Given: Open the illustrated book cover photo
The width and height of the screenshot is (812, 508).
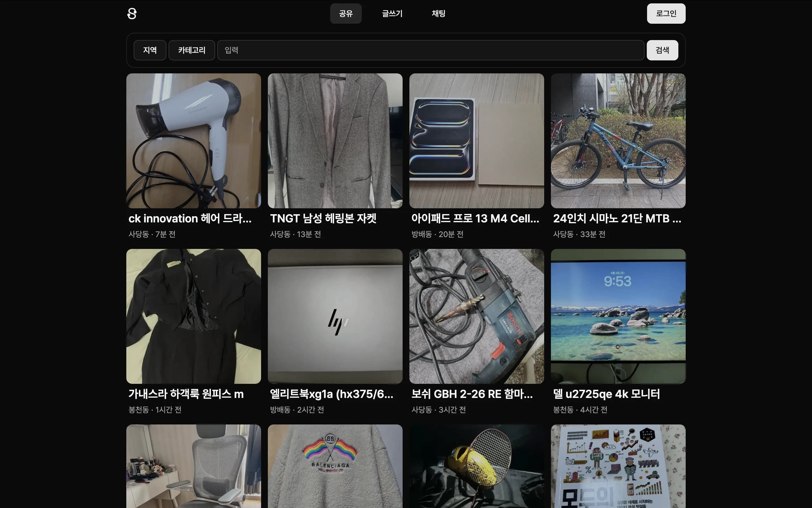Looking at the screenshot, I should 618,466.
